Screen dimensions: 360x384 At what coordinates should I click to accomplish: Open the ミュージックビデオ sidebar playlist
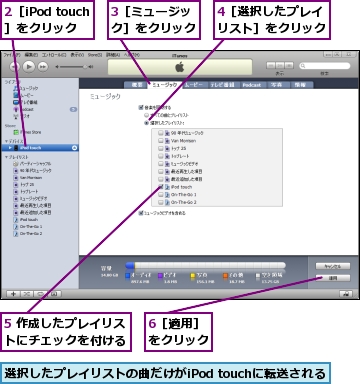(x=30, y=199)
